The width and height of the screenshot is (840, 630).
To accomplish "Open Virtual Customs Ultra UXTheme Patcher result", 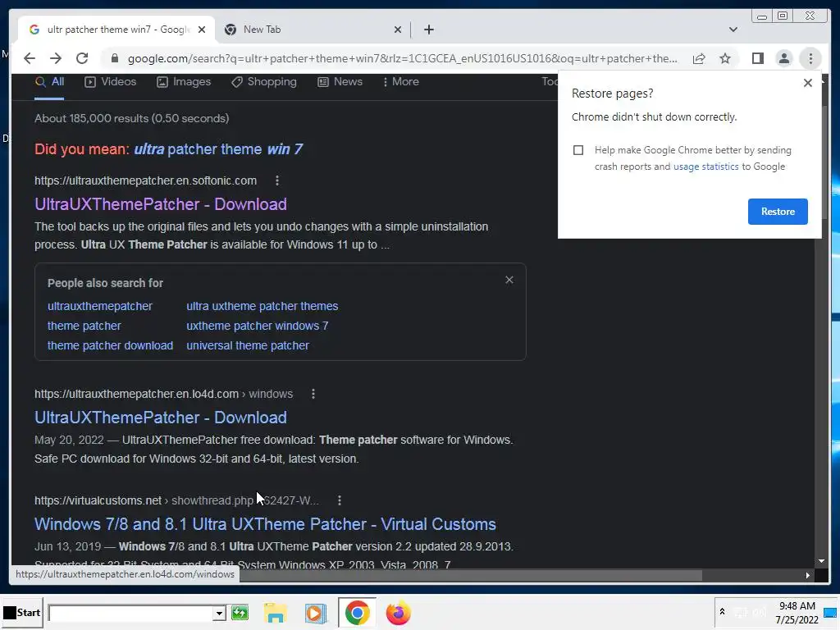I will tap(265, 524).
